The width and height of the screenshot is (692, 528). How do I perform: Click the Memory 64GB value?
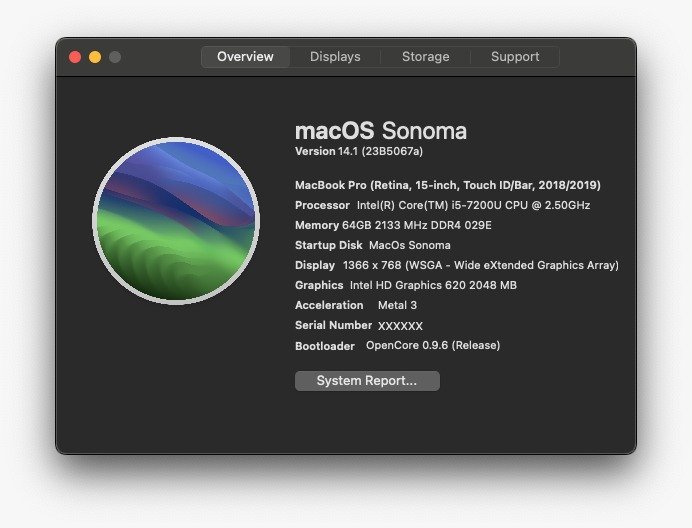(417, 225)
